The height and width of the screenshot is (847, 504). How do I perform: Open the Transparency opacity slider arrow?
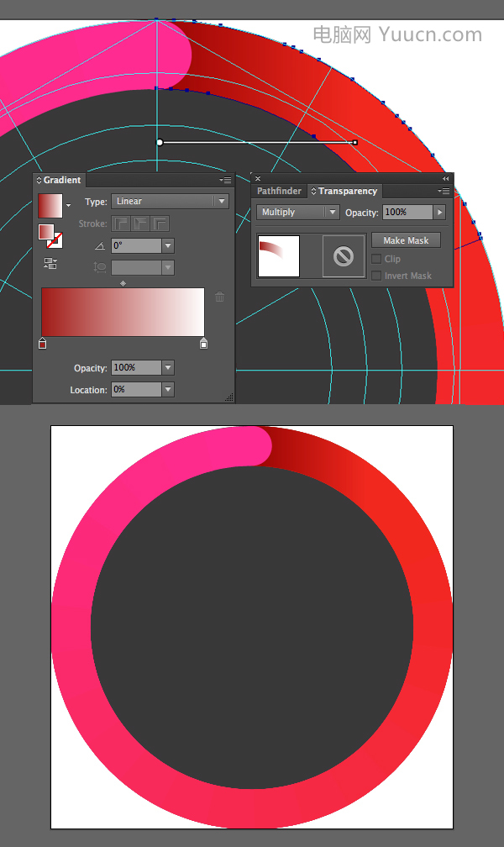tap(439, 213)
